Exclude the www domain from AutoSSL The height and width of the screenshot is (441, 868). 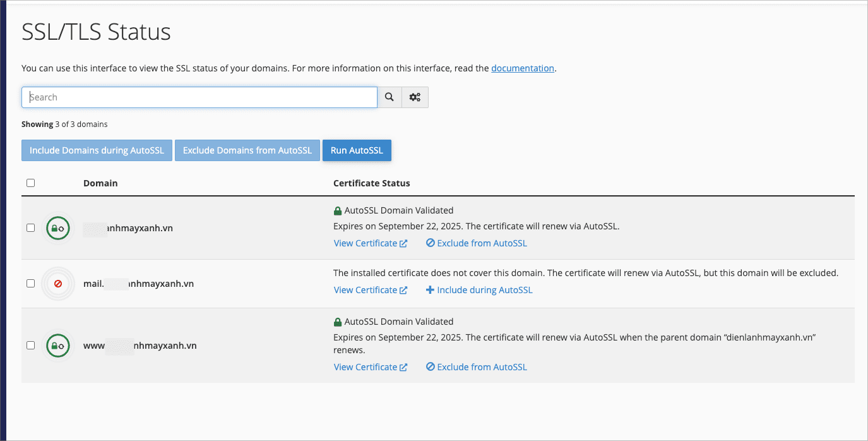pyautogui.click(x=477, y=367)
